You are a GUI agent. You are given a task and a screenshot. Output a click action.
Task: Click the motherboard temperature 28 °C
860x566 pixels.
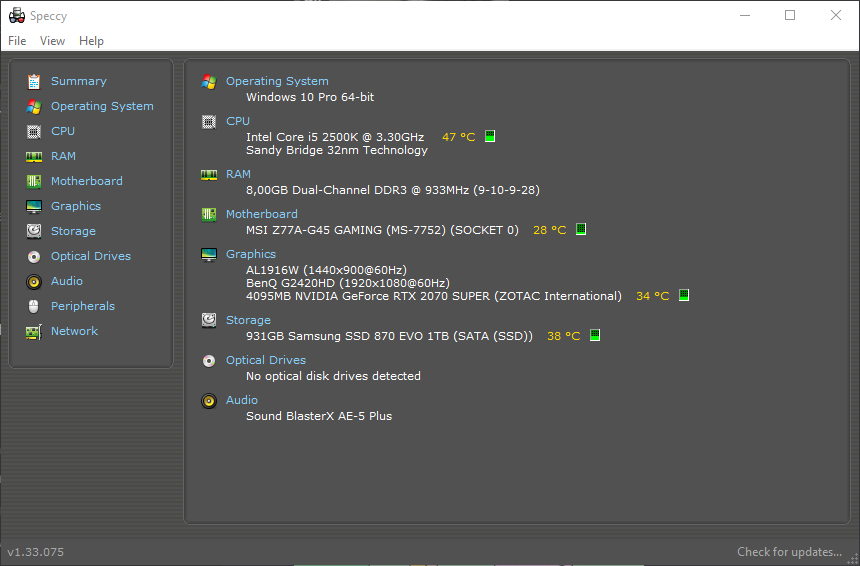pyautogui.click(x=550, y=230)
